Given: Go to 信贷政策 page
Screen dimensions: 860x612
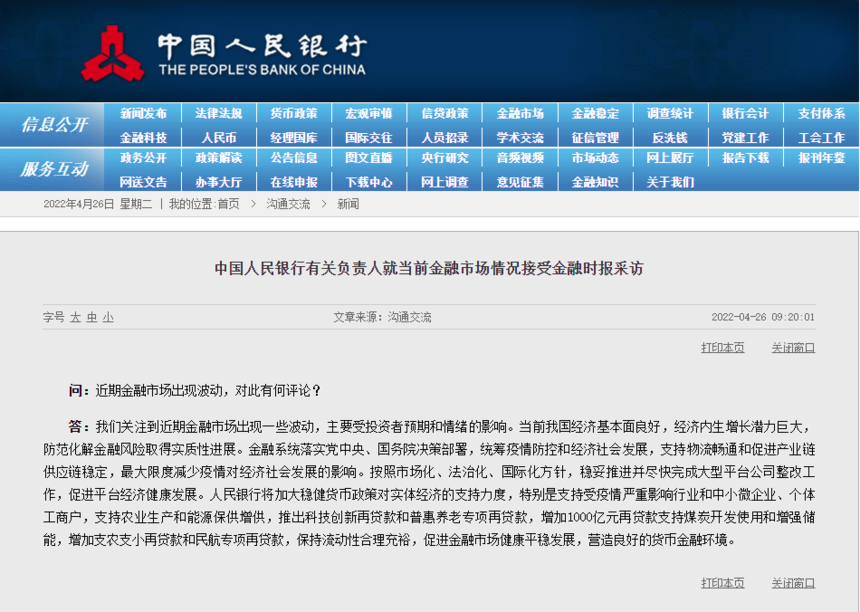Looking at the screenshot, I should [445, 114].
